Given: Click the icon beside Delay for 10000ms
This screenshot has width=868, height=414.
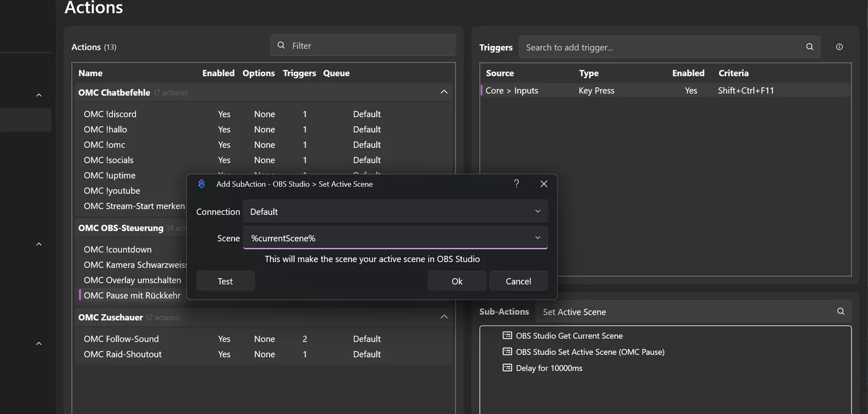Looking at the screenshot, I should click(507, 368).
